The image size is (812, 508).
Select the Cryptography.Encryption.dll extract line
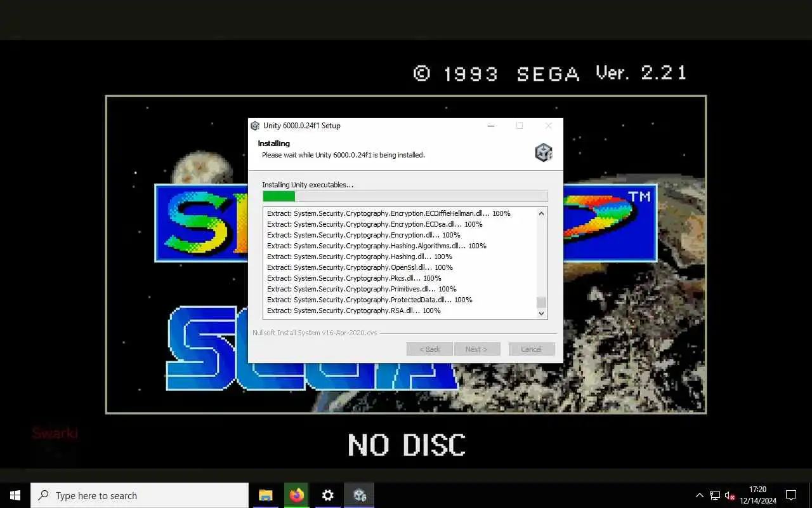pos(363,235)
